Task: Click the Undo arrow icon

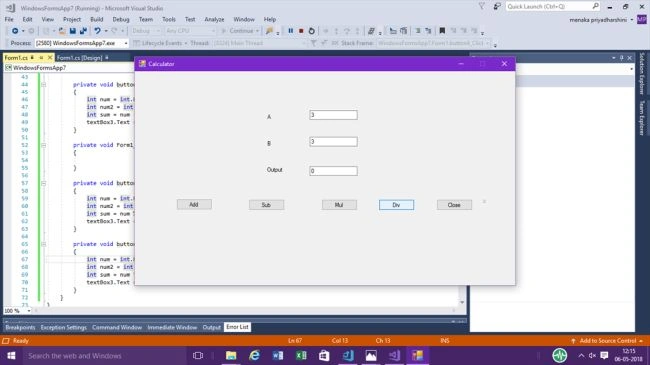Action: click(97, 31)
